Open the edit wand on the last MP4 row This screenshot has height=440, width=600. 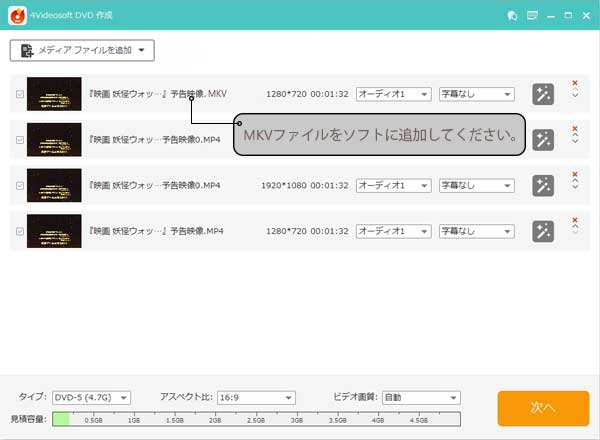(543, 231)
